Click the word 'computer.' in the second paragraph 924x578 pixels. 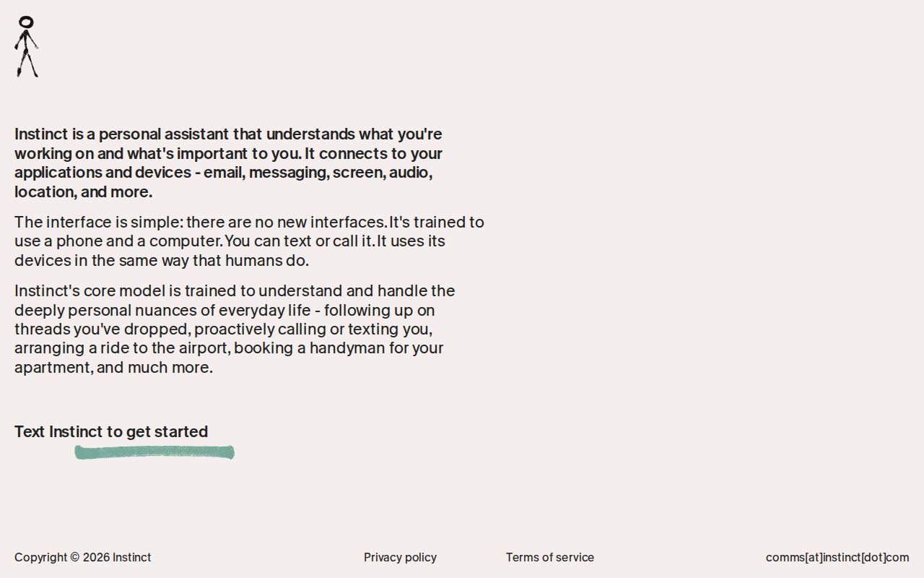click(187, 241)
